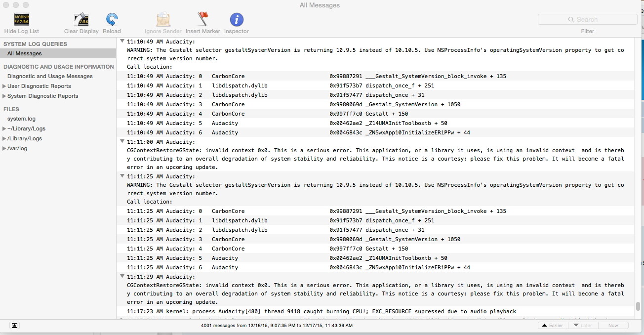This screenshot has height=335, width=644.
Task: Select 11:10:49 AM ___Gestalt_SystemVersion_block_invoke row
Action: click(x=375, y=76)
